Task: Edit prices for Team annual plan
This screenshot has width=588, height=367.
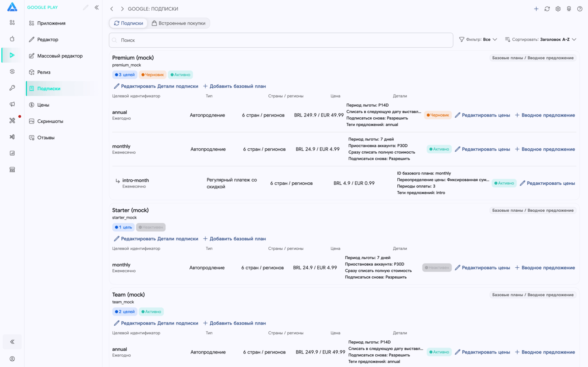Action: click(482, 352)
